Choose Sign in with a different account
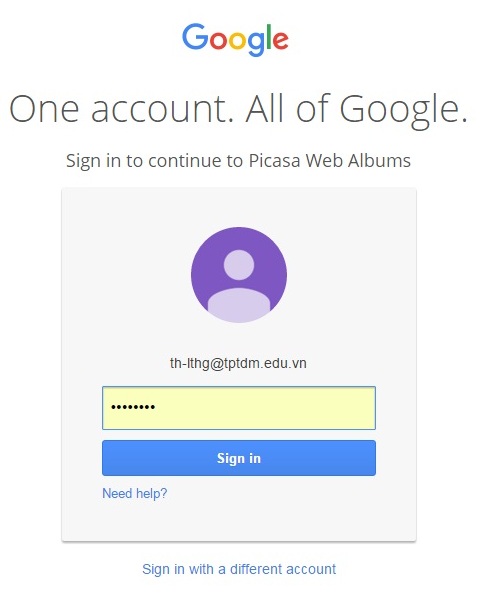Screen dimensions: 481x596 [x=239, y=569]
